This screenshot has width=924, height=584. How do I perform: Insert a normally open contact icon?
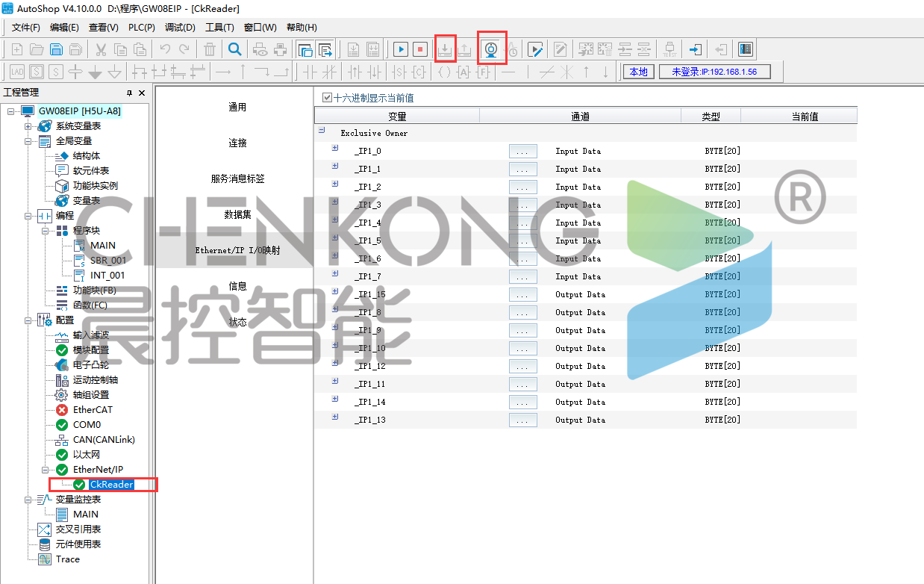click(310, 72)
